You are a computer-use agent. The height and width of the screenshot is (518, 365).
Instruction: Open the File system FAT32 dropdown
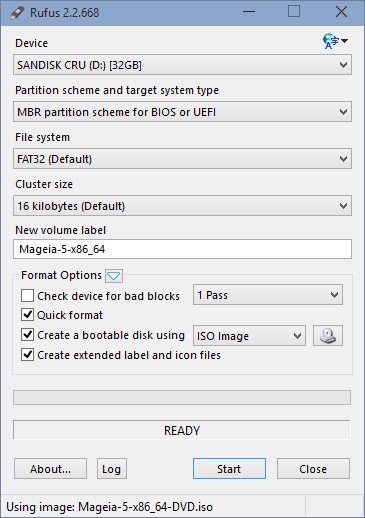click(x=182, y=159)
